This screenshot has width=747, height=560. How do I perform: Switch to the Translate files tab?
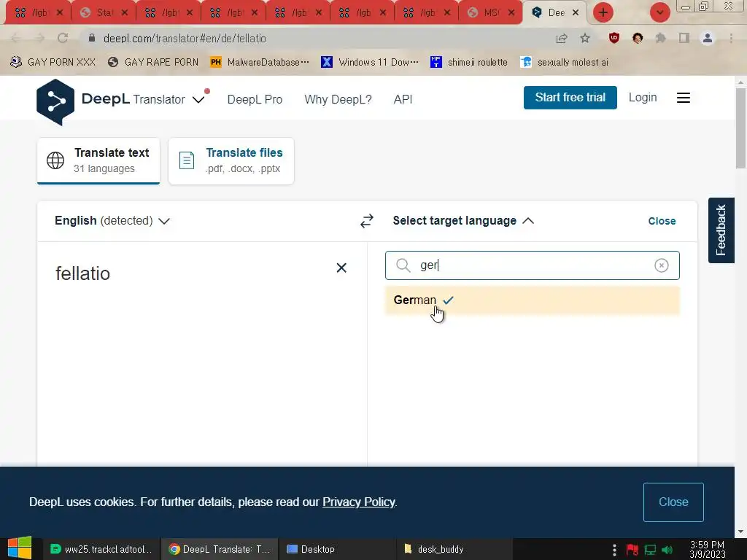pos(231,160)
